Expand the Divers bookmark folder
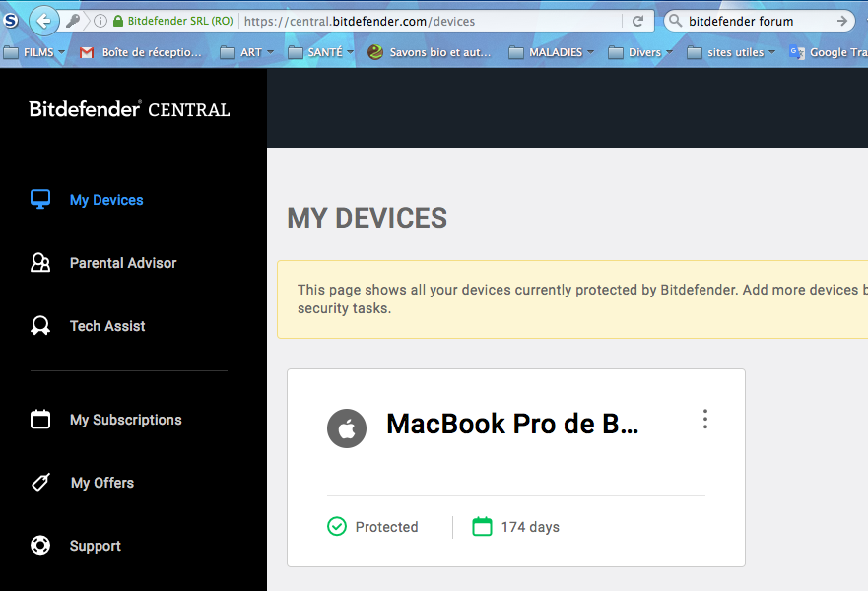Image resolution: width=868 pixels, height=591 pixels. click(640, 52)
